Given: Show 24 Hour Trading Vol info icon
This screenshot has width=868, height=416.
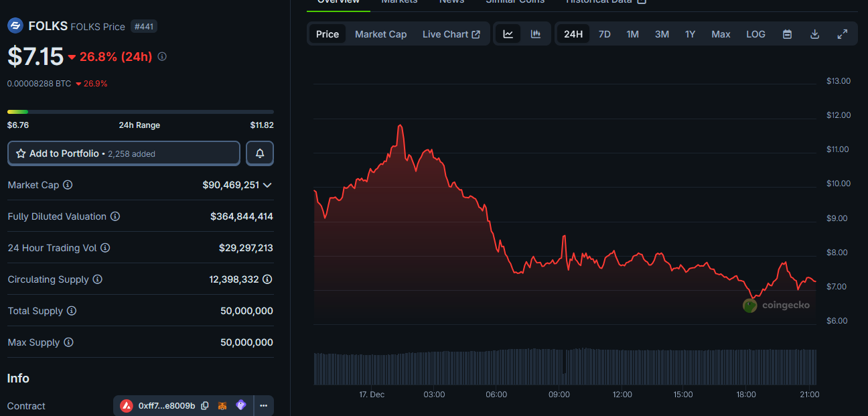Looking at the screenshot, I should (x=105, y=248).
